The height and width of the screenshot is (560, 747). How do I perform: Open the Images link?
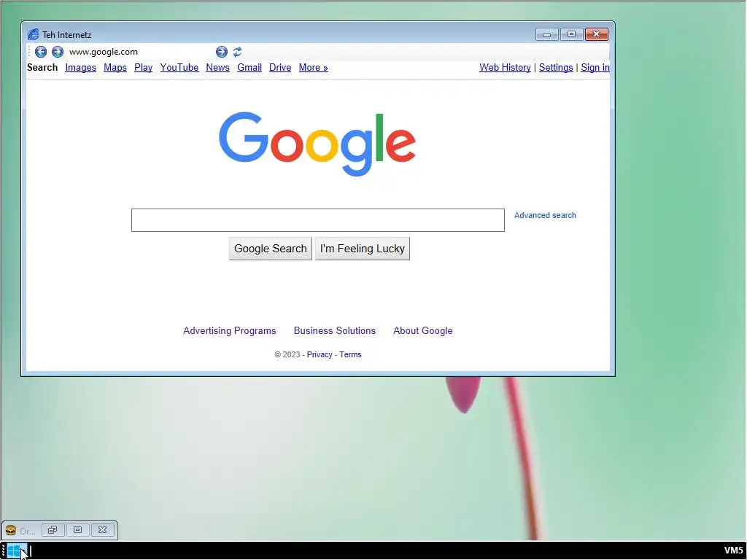(80, 68)
